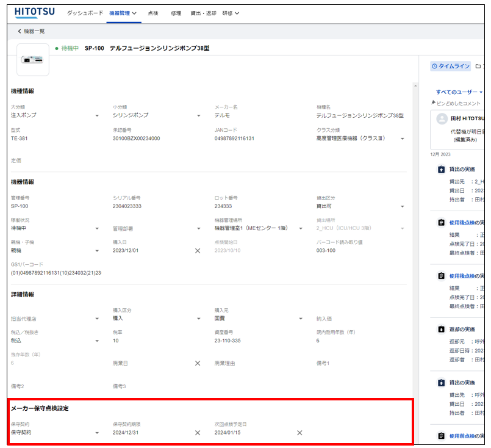Open the クラス分類 dropdown
This screenshot has width=491, height=448.
coord(360,139)
